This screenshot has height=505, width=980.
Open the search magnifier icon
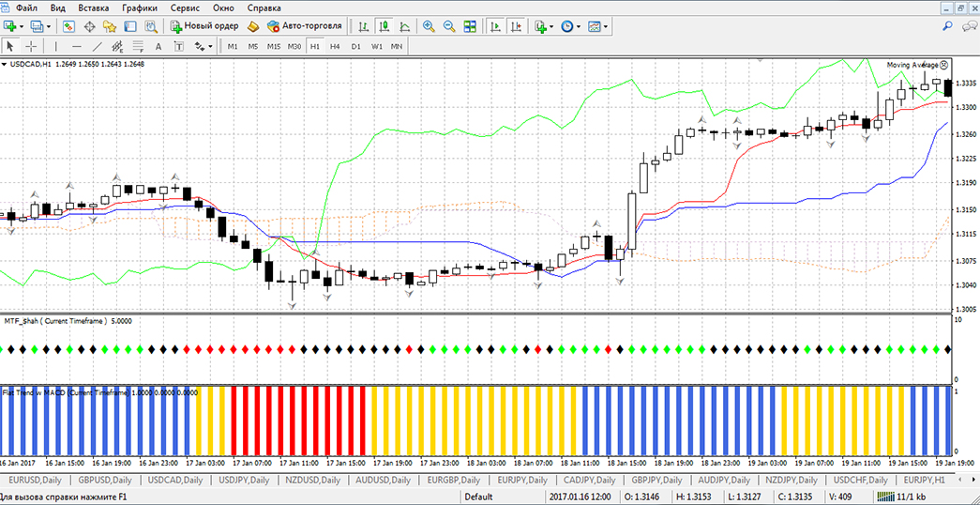[x=948, y=26]
